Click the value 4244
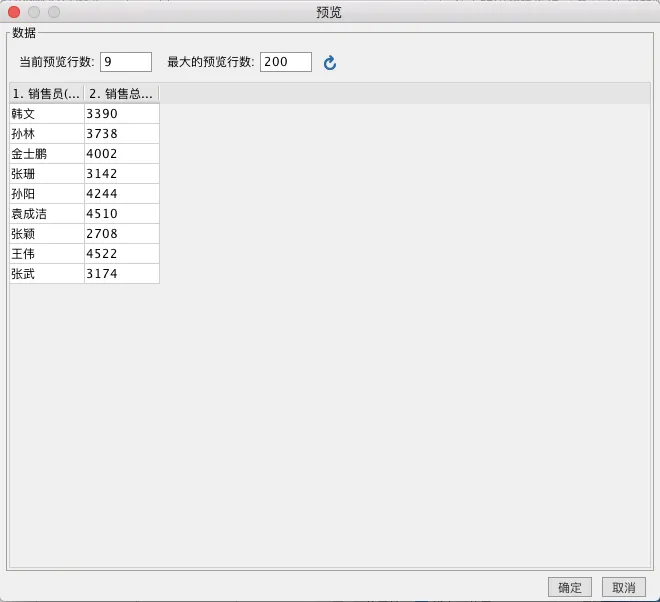The height and width of the screenshot is (602, 660). pos(122,194)
